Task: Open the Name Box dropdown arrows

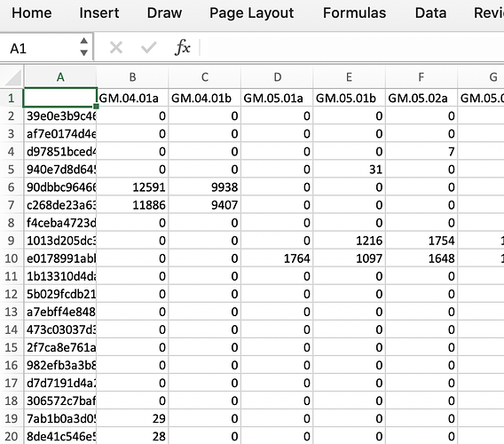Action: click(x=84, y=47)
